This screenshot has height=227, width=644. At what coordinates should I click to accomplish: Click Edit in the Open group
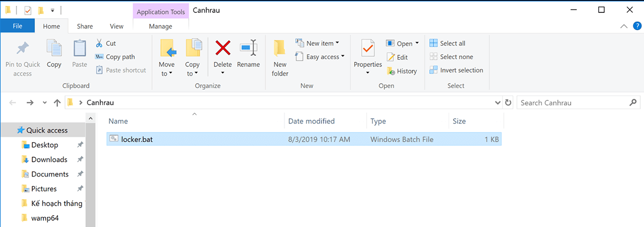[397, 57]
